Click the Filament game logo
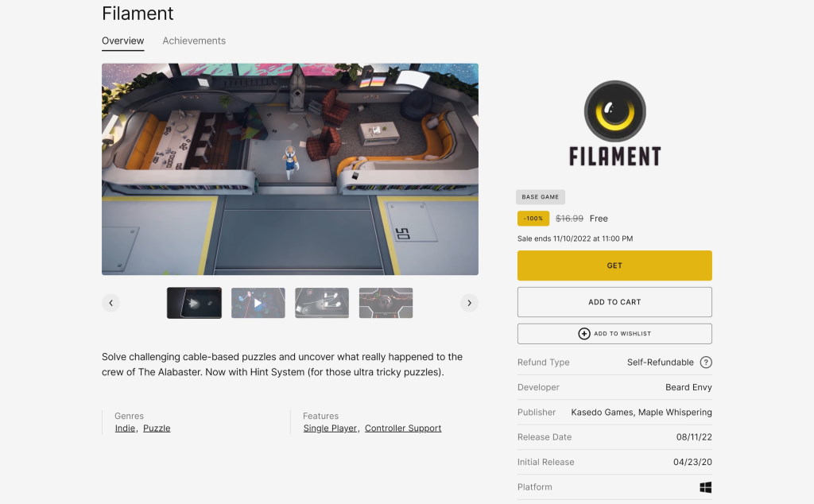Viewport: 814px width, 504px height. click(x=614, y=123)
